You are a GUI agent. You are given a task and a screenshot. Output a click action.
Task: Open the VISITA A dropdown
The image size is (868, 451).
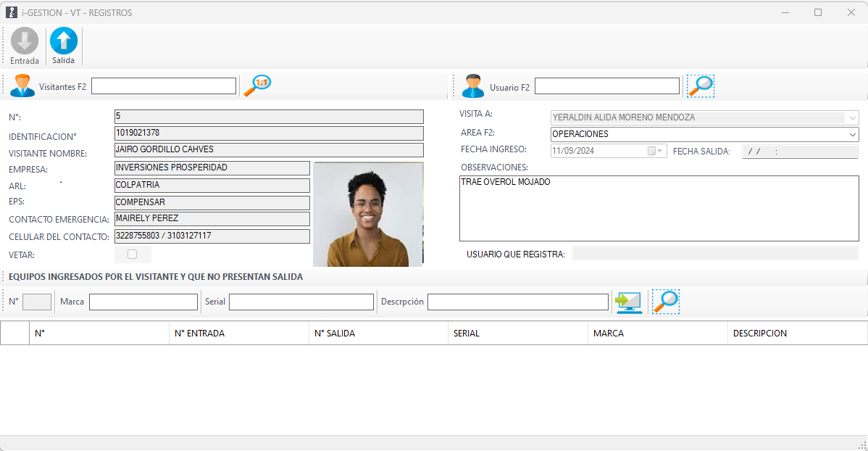[x=851, y=117]
